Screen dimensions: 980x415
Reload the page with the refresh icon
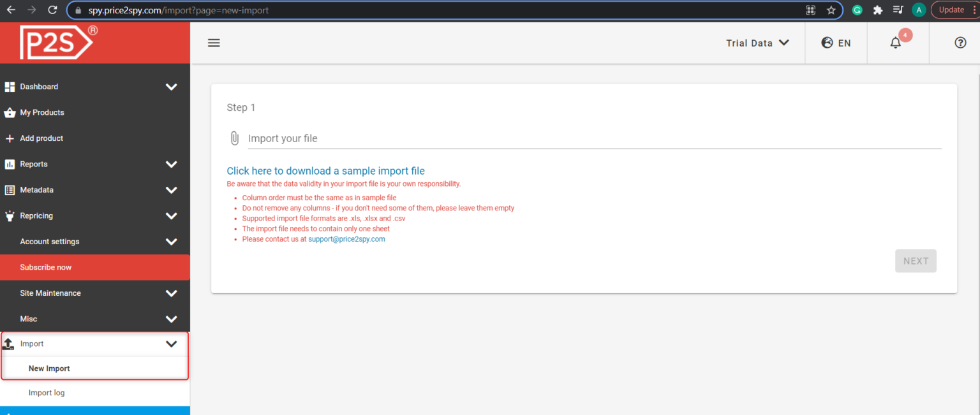coord(52,10)
